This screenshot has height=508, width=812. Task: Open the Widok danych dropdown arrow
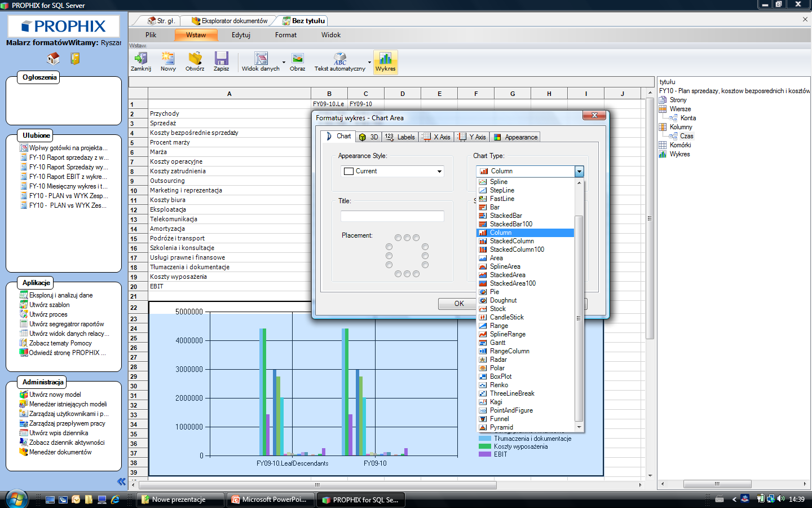[x=284, y=62]
